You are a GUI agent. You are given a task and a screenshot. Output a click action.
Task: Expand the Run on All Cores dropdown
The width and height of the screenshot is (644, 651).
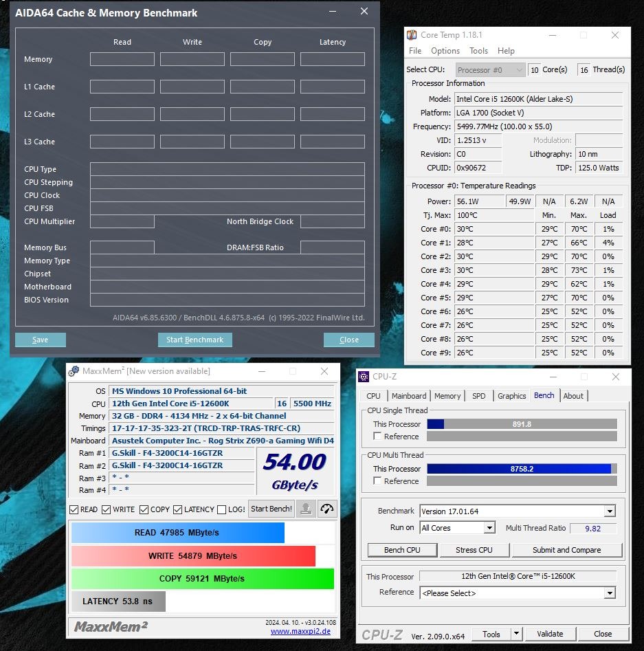pos(489,528)
